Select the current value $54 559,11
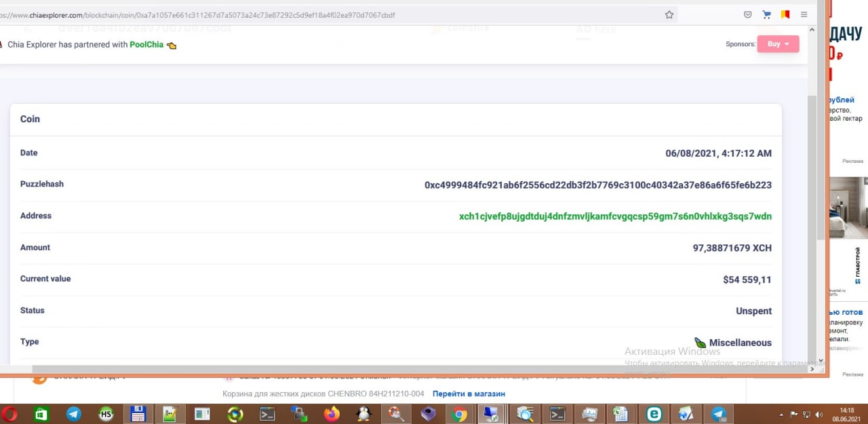Image resolution: width=868 pixels, height=424 pixels. pos(747,280)
